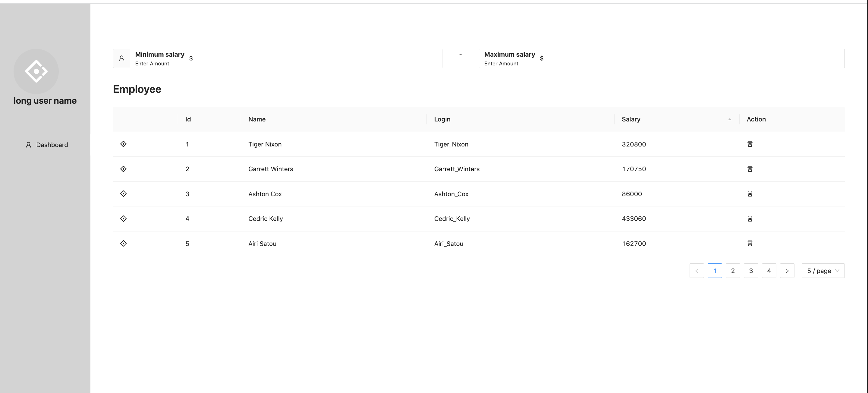The height and width of the screenshot is (393, 868).
Task: Open the 5 / page size dropdown
Action: (822, 271)
